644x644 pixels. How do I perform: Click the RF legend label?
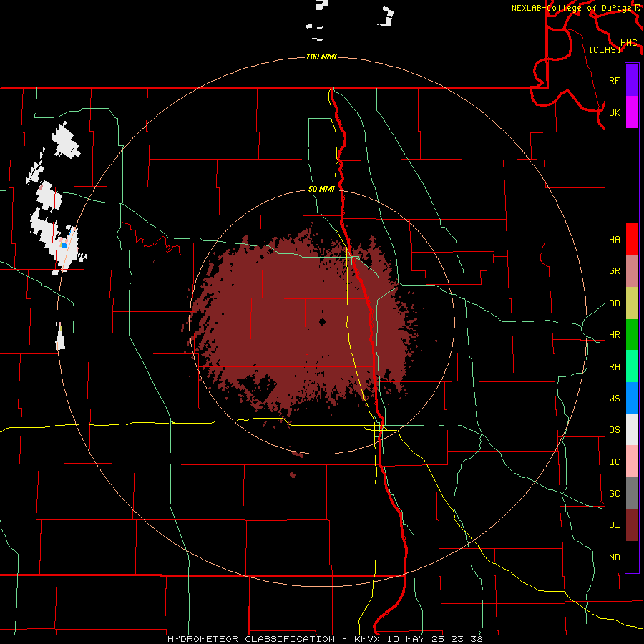pos(614,80)
